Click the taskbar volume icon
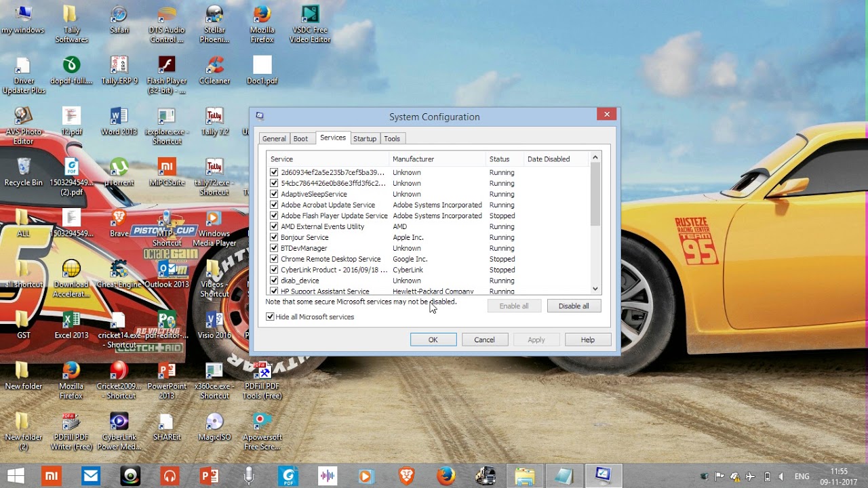Viewport: 868px width, 488px height. (x=781, y=476)
